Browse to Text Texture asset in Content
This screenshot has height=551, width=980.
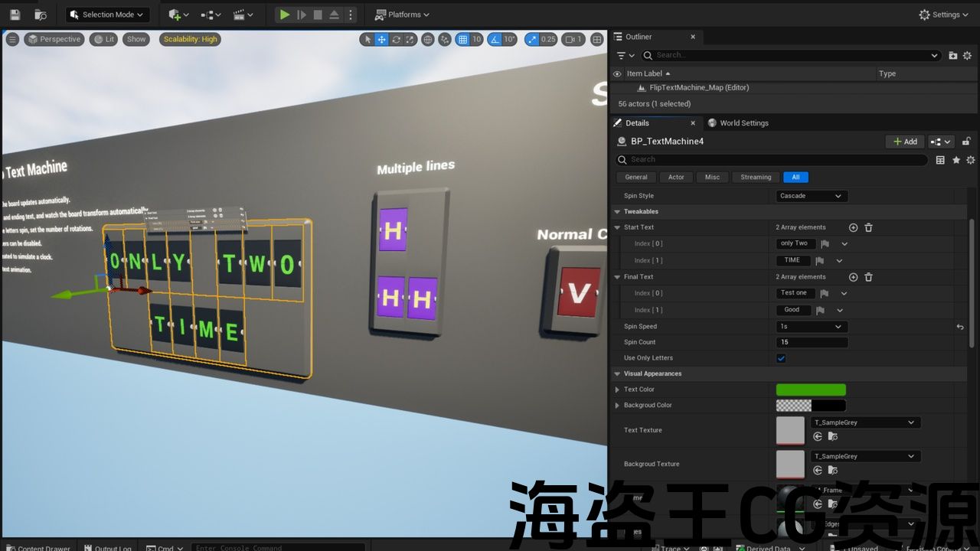click(x=832, y=436)
